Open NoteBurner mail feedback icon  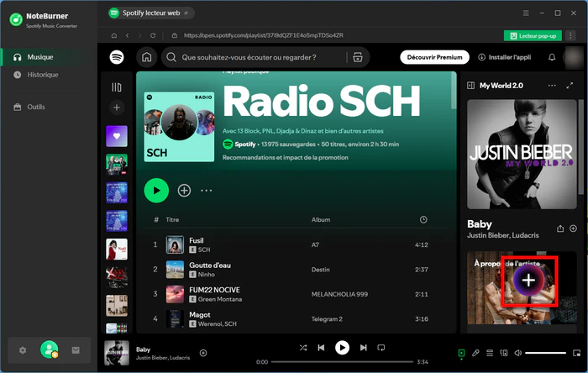tap(76, 350)
